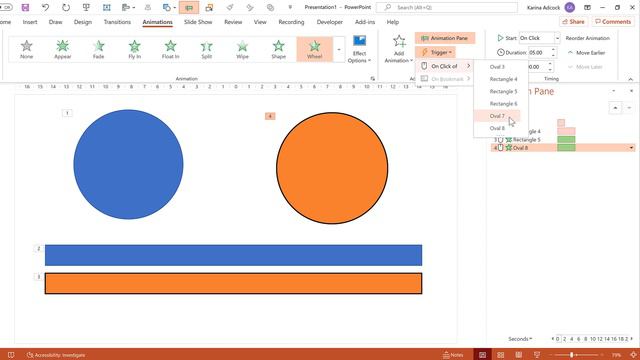Choose the Float In animation
The image size is (640, 360).
click(170, 49)
